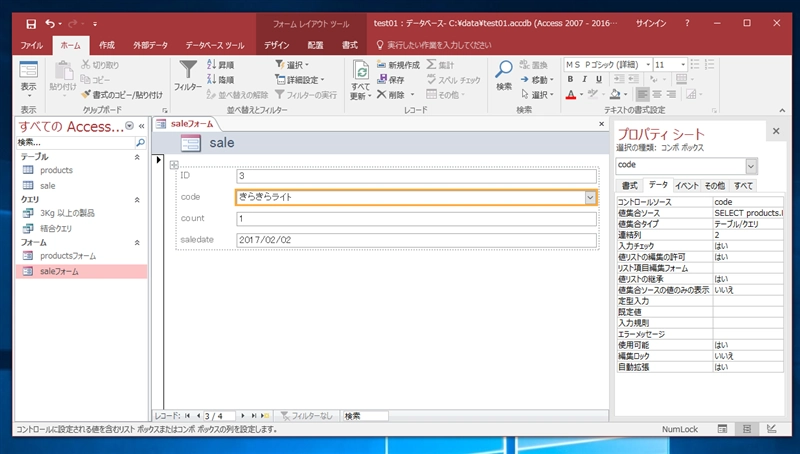The image size is (800, 454).
Task: Open the sale table
Action: tap(47, 186)
